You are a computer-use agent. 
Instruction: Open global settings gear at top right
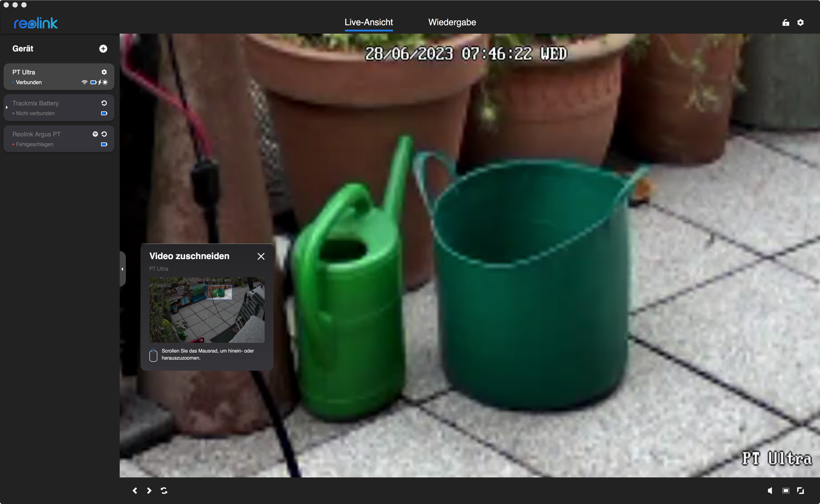coord(800,22)
